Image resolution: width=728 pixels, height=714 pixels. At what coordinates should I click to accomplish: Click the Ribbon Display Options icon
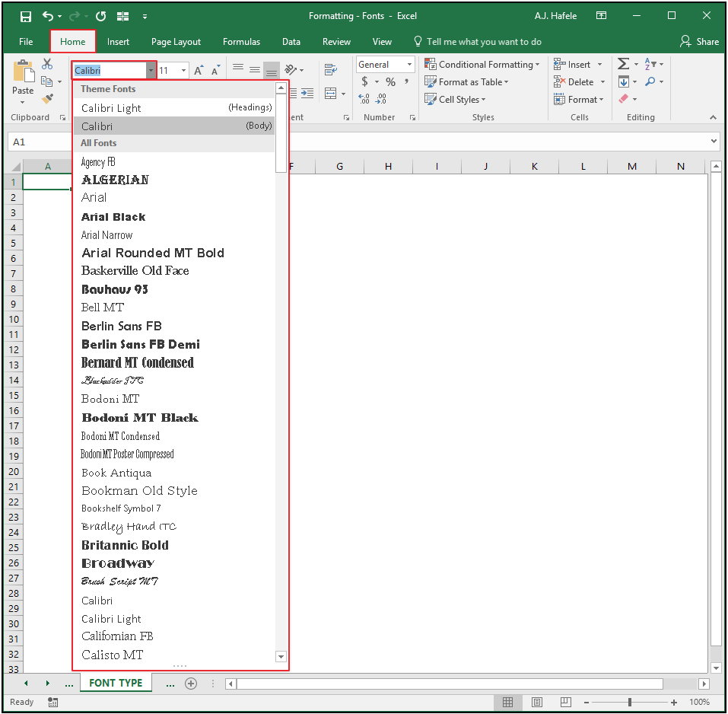click(x=601, y=16)
